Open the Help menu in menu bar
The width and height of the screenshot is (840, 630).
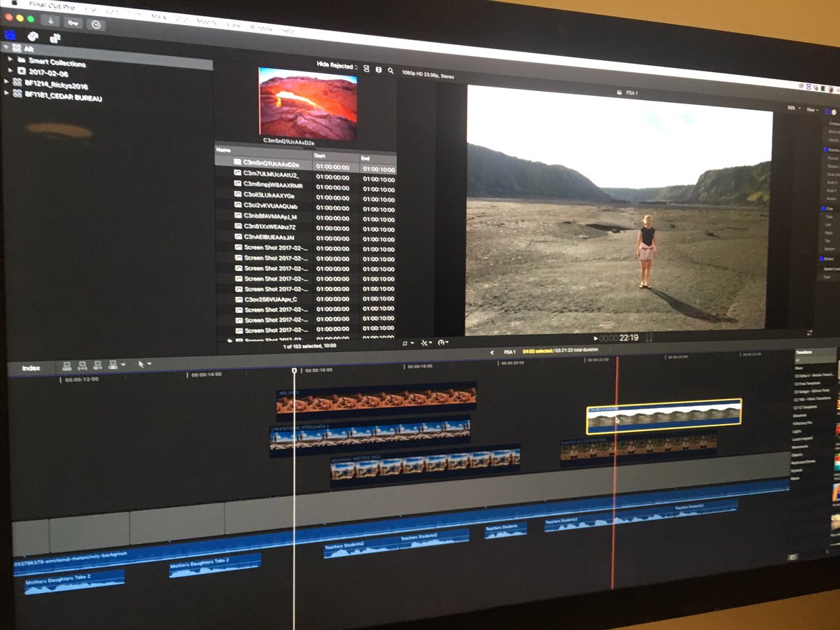(287, 31)
